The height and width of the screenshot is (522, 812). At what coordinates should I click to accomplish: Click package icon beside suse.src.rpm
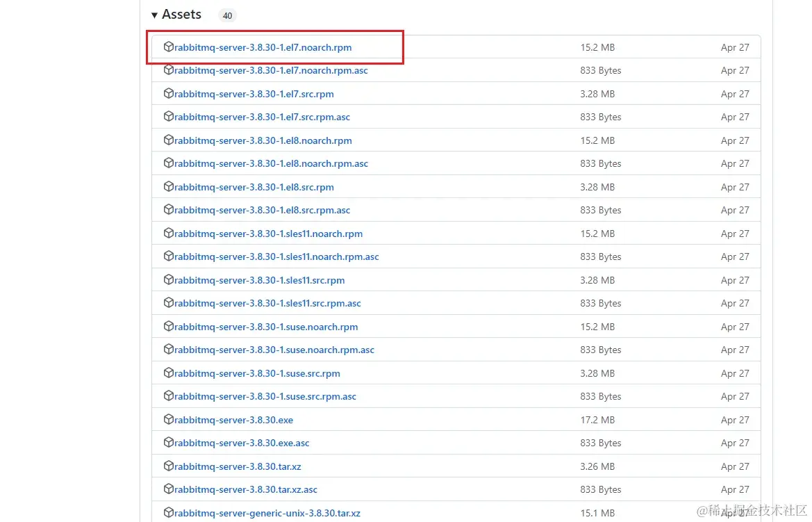click(x=168, y=373)
